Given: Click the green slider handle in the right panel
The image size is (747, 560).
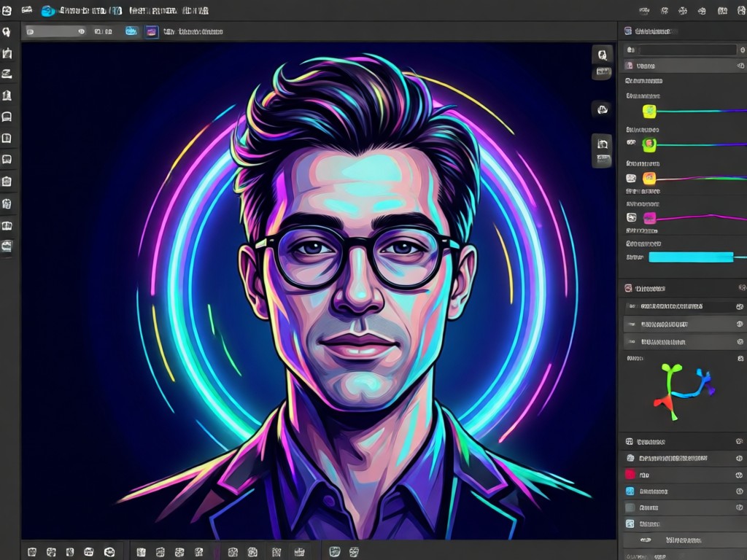Looking at the screenshot, I should coord(649,144).
